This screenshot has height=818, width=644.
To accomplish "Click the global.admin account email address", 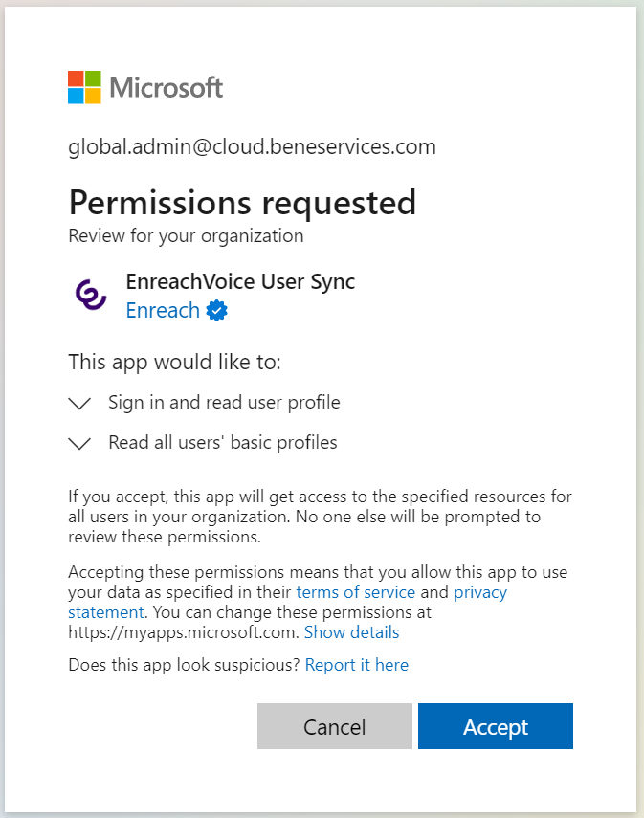I will [x=252, y=146].
